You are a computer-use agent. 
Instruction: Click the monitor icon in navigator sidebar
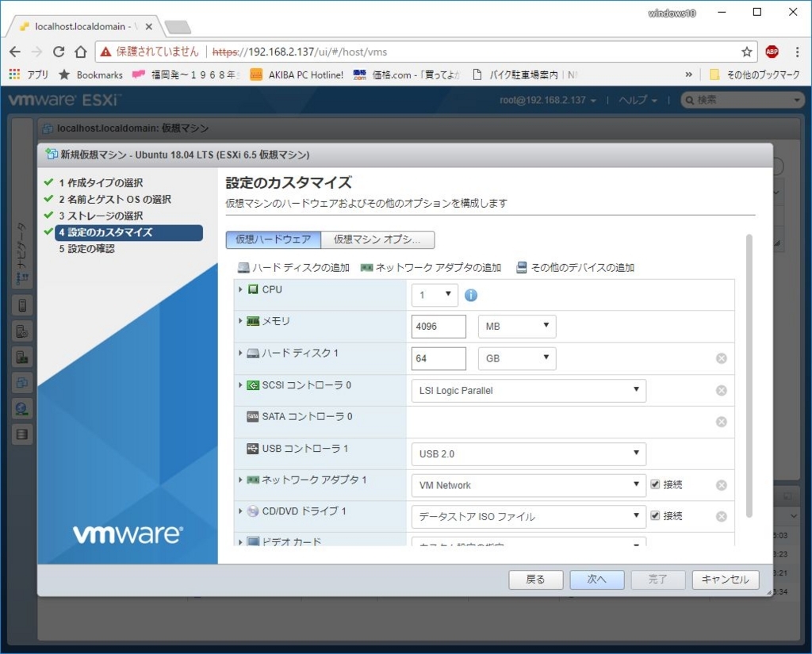point(22,357)
